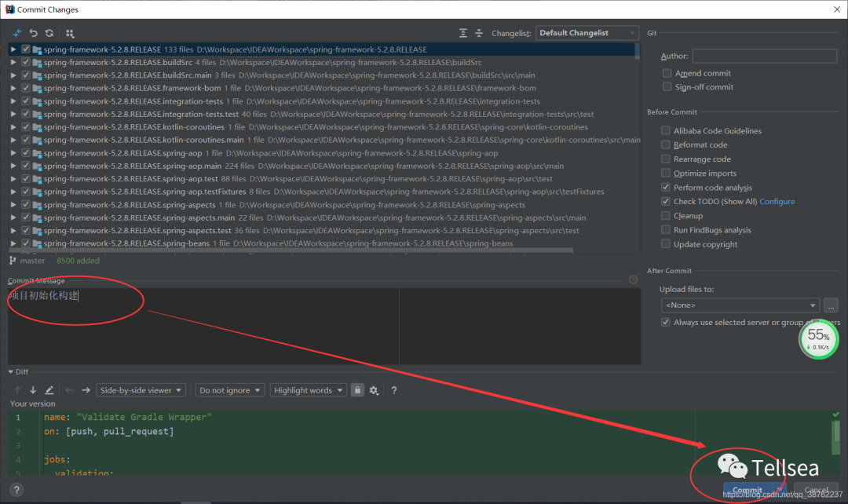This screenshot has width=848, height=504.
Task: Collapse the Diff section
Action: click(x=11, y=372)
